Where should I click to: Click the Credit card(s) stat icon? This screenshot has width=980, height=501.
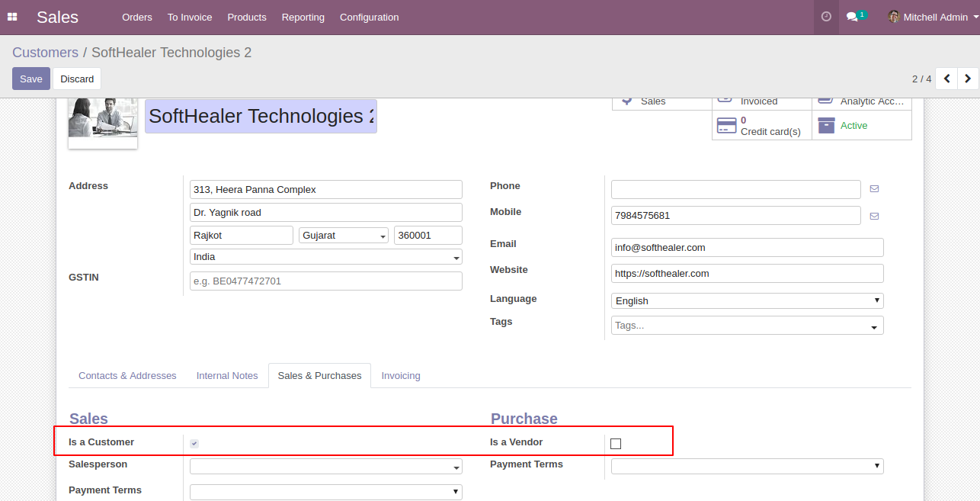click(x=726, y=125)
